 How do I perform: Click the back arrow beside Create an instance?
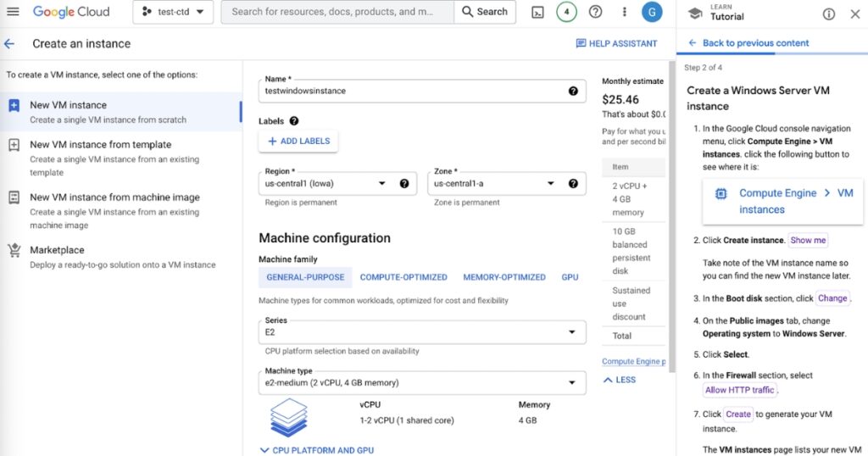pos(9,43)
